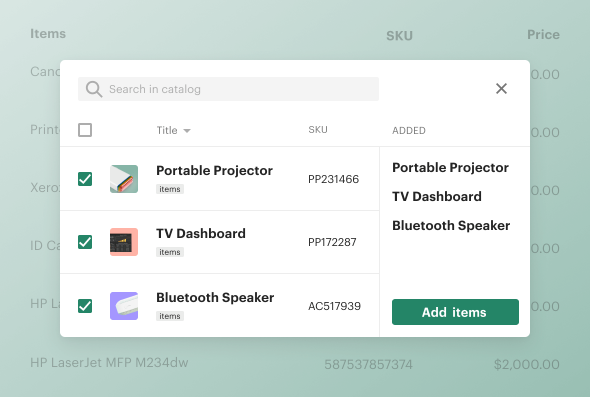The width and height of the screenshot is (590, 397).
Task: Open the Bluetooth Speaker thumbnail image
Action: [124, 306]
